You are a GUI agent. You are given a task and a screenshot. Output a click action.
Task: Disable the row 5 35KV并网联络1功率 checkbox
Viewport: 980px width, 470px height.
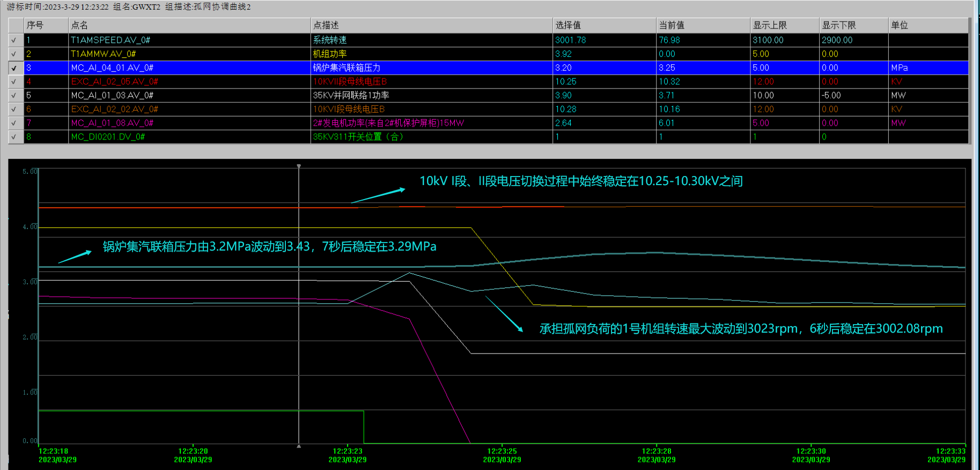coord(14,96)
